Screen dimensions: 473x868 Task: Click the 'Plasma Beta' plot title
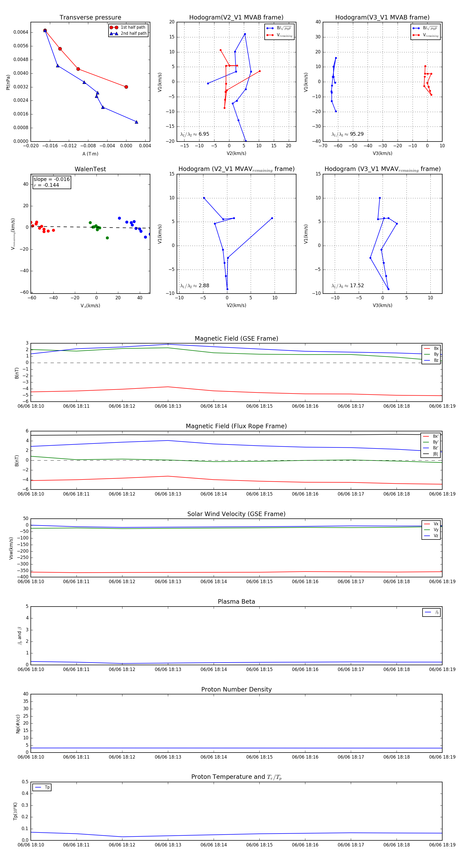[236, 602]
